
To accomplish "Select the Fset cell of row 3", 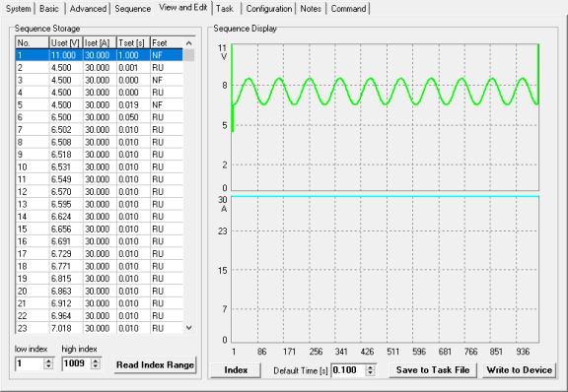I will pyautogui.click(x=167, y=80).
